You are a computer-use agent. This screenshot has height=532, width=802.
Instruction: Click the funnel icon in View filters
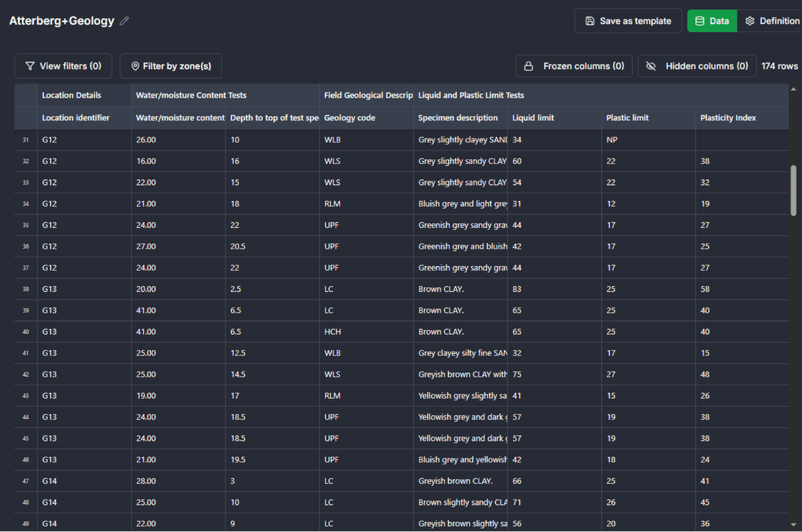(x=29, y=66)
